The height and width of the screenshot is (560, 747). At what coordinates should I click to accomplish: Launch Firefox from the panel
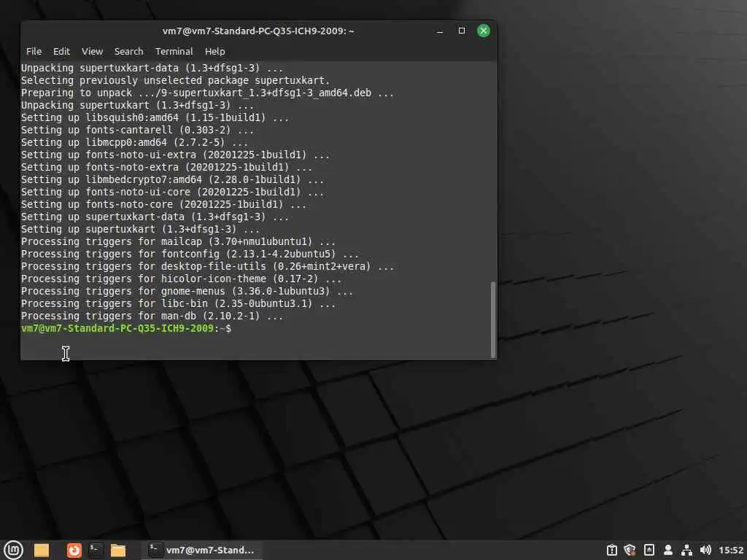tap(74, 550)
